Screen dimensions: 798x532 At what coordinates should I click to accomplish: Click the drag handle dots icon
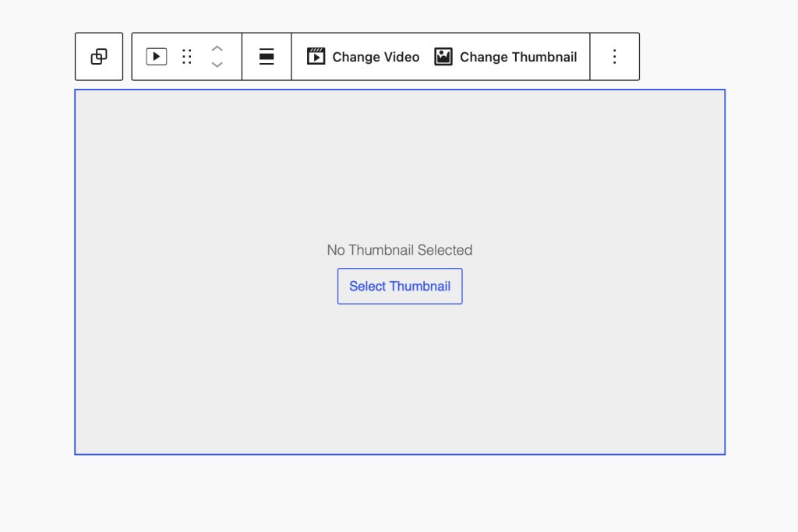coord(187,56)
